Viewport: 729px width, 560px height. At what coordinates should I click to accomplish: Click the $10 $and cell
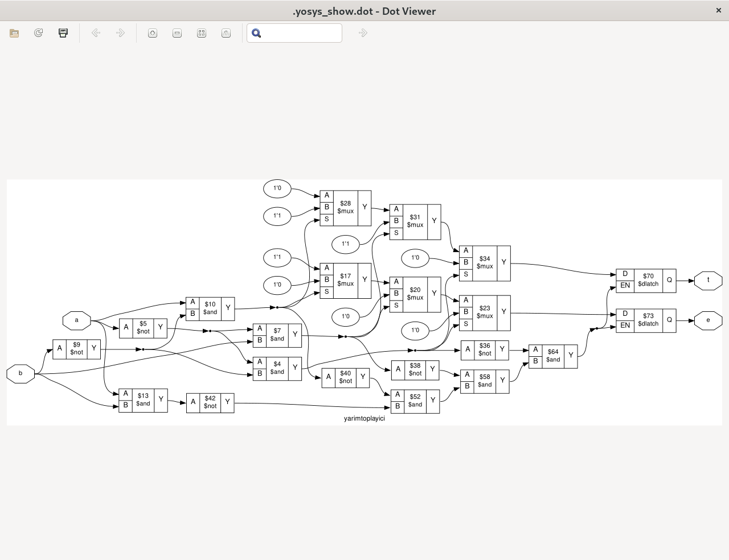click(x=210, y=308)
